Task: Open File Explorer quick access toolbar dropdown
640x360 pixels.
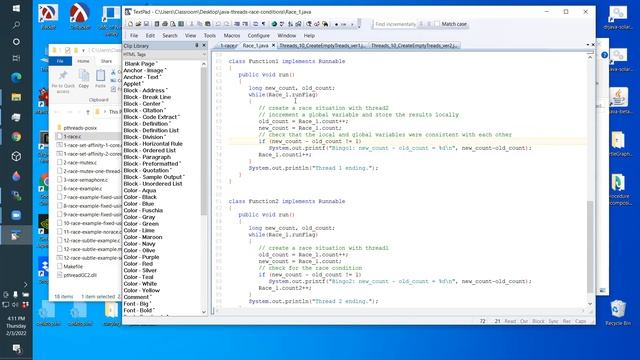Action: [x=83, y=50]
